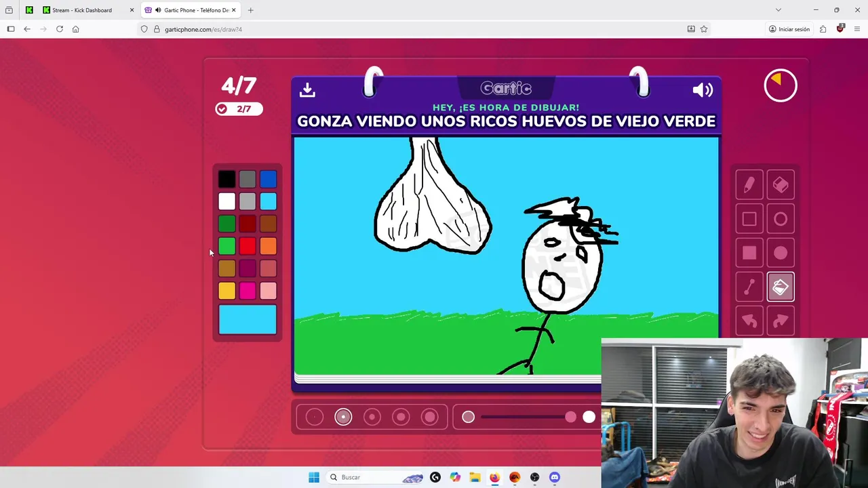Select the Gartic Phone browser tab
The height and width of the screenshot is (488, 868).
(x=190, y=10)
